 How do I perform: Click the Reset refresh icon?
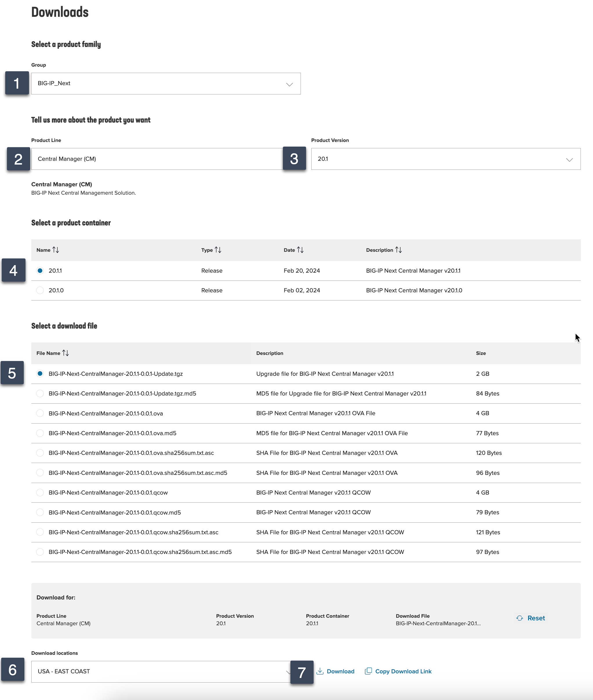tap(519, 618)
